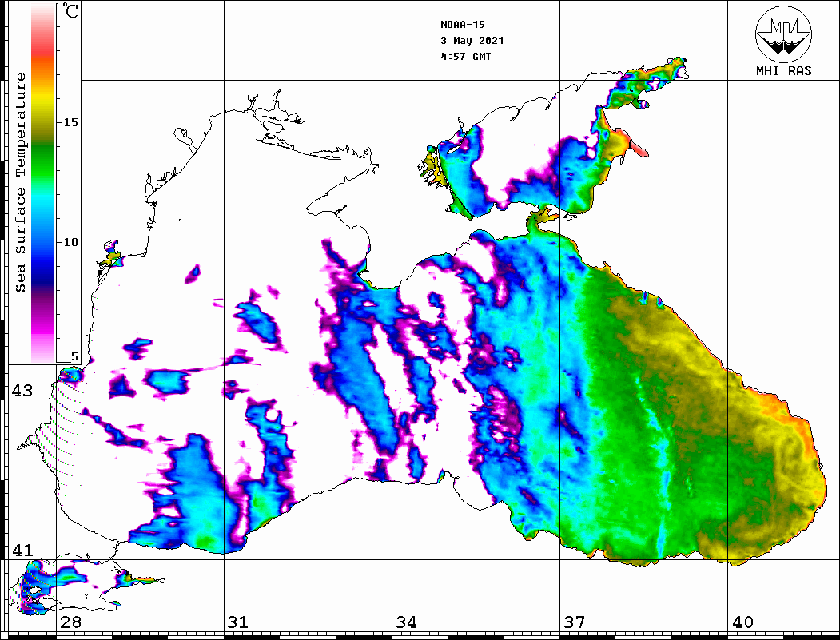
Task: Click the 4:57 GMT time label
Action: [465, 56]
